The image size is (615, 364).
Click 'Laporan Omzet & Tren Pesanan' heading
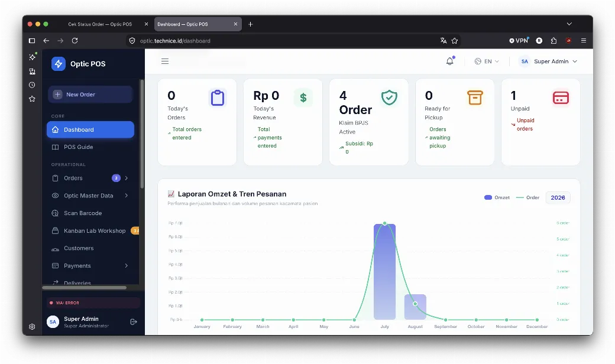[232, 194]
